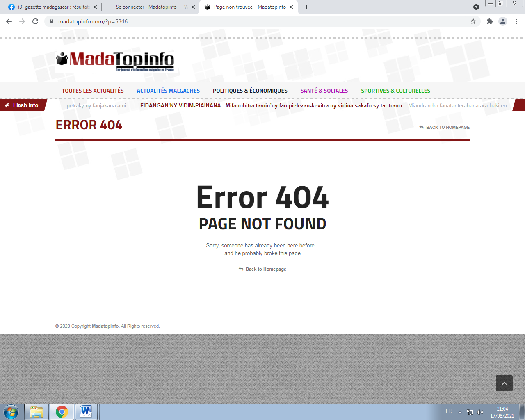
Task: Open File Explorer from the taskbar
Action: (x=37, y=412)
